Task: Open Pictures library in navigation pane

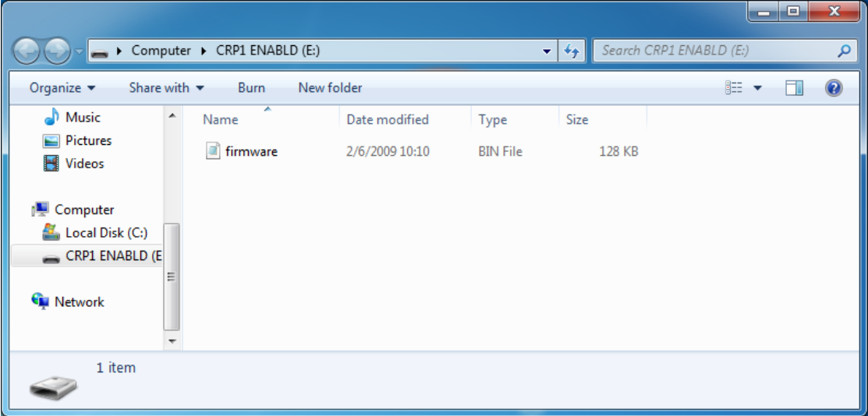Action: [x=88, y=140]
